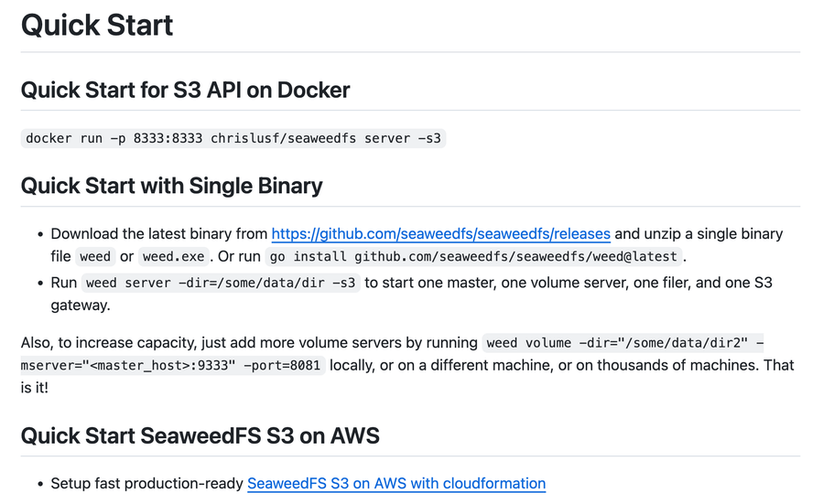Click the Quick Start with Single Binary heading
The height and width of the screenshot is (504, 823).
tap(171, 187)
